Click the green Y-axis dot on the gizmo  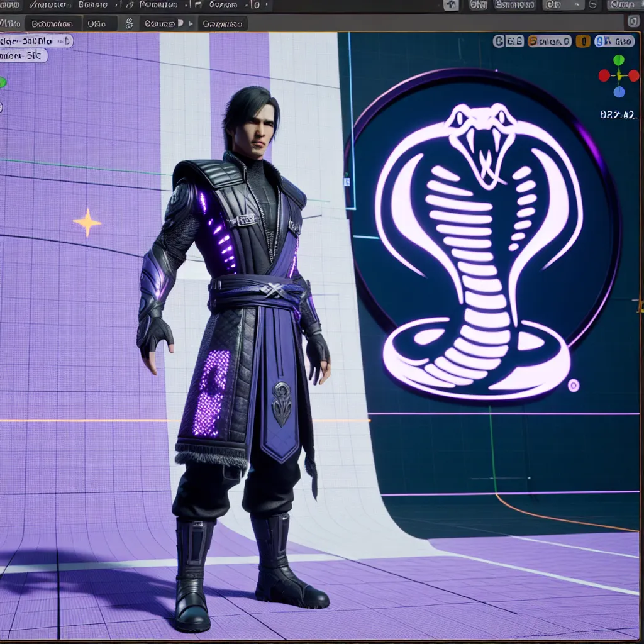[619, 60]
